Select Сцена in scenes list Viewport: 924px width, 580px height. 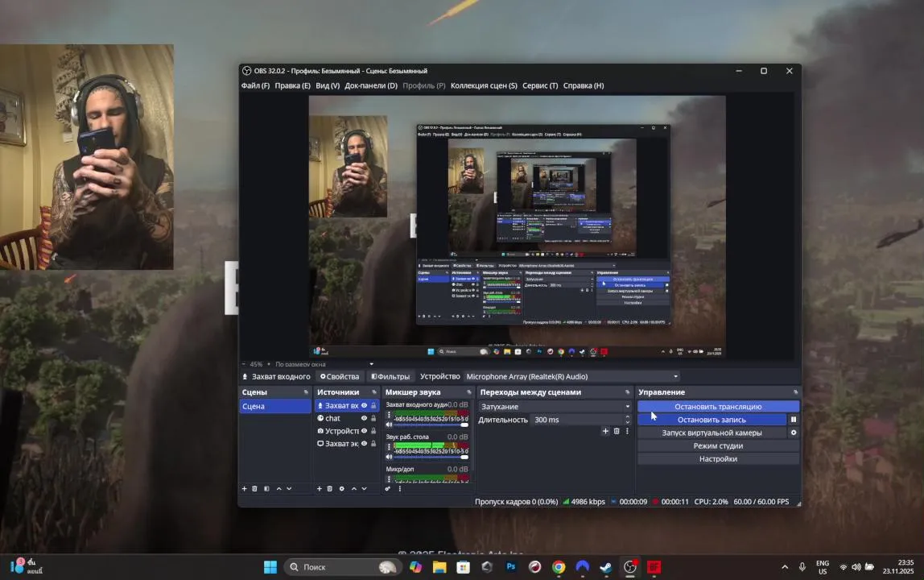pos(275,406)
